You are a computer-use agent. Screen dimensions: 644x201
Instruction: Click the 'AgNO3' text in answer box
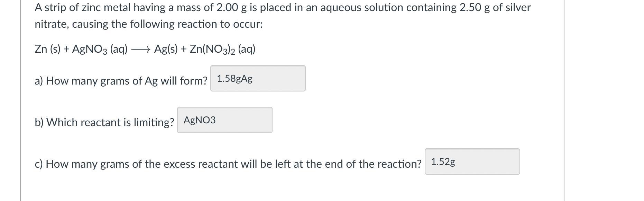tap(200, 120)
